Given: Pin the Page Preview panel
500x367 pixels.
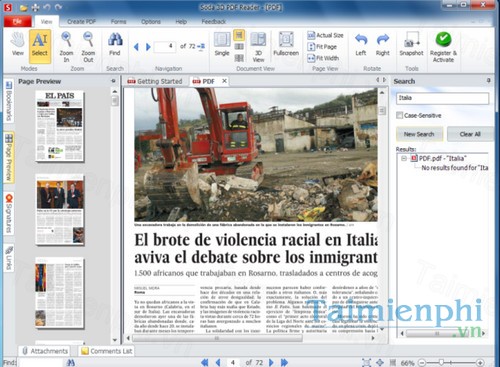Looking at the screenshot, I should pos(113,81).
